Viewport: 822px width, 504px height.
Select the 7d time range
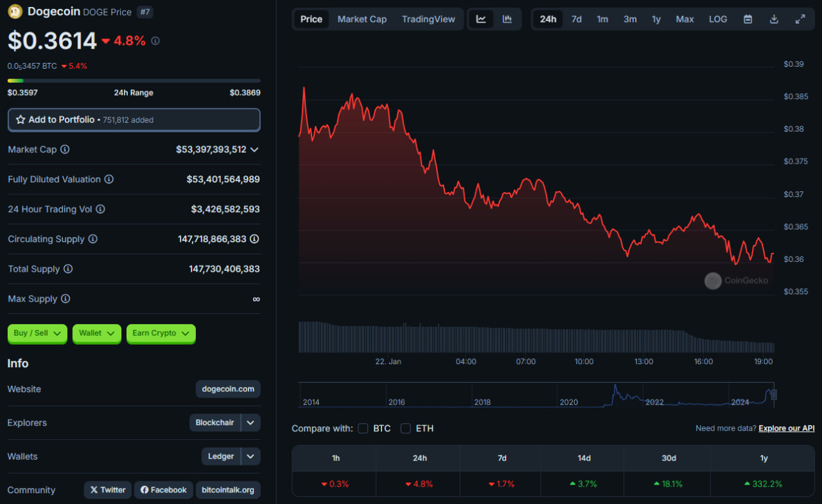pos(577,19)
